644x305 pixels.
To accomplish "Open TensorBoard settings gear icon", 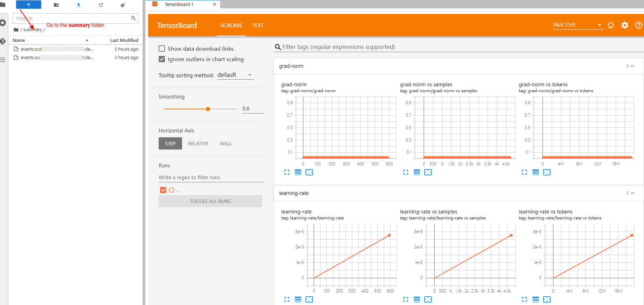I will 625,25.
